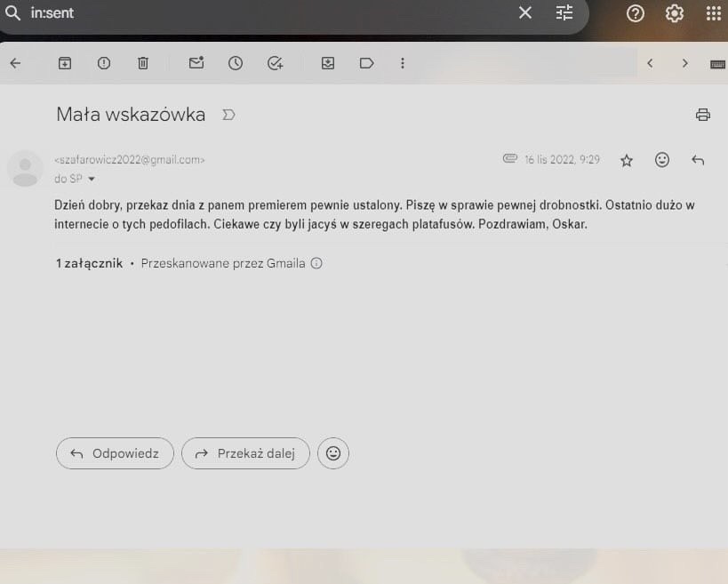Move email to a folder
Screen dimensions: 728x584
click(328, 63)
